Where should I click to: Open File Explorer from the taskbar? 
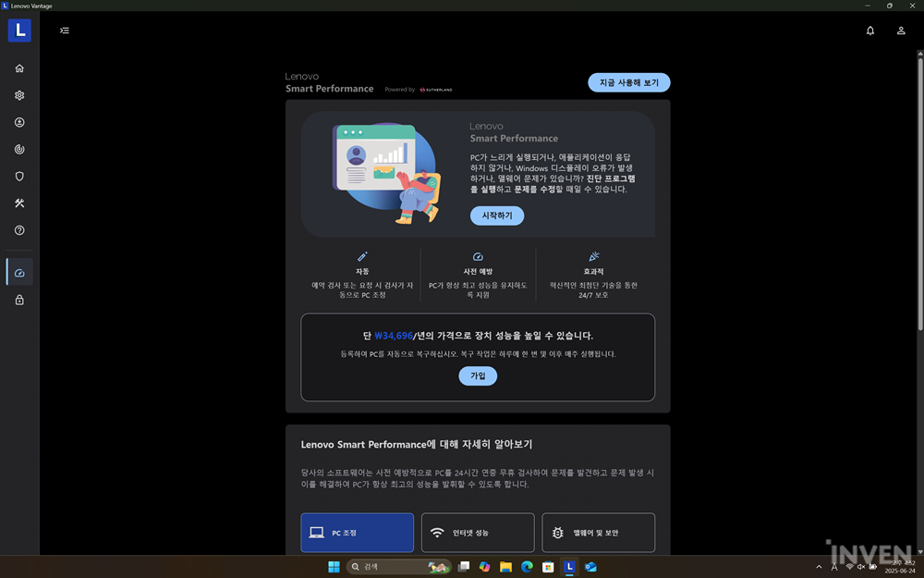tap(505, 567)
